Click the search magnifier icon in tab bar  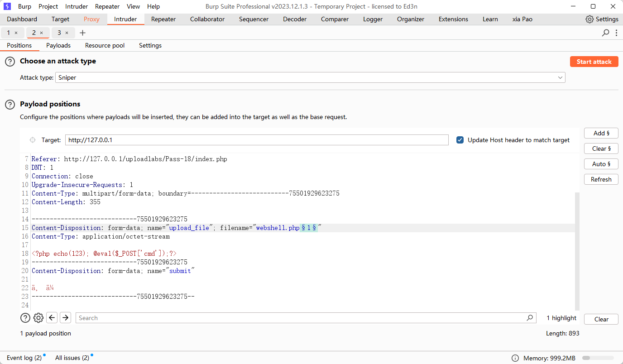point(605,33)
